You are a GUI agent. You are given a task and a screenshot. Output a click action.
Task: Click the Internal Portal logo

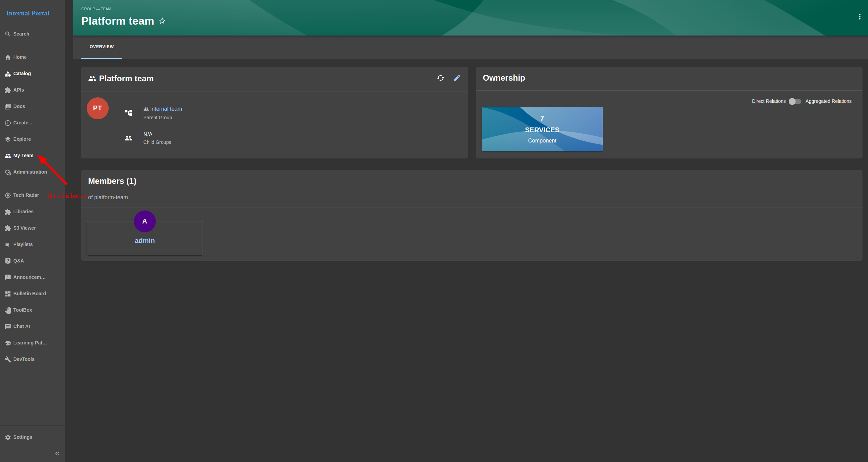(x=28, y=13)
